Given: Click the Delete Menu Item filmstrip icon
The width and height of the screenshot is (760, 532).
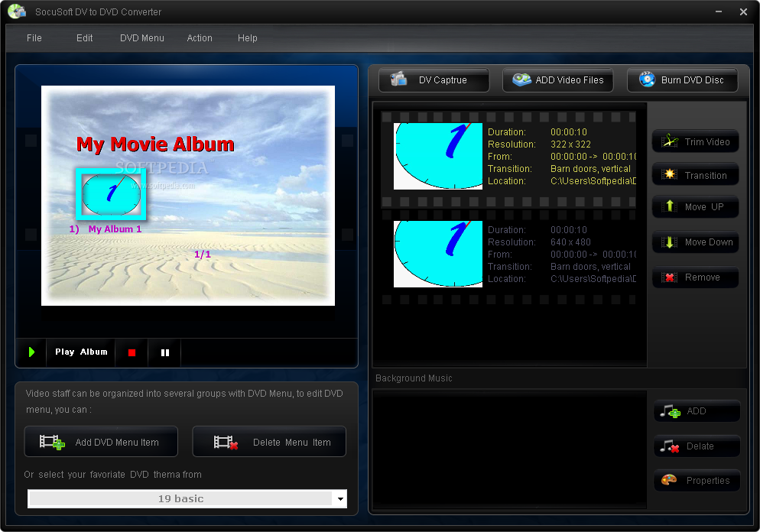Looking at the screenshot, I should click(x=226, y=442).
